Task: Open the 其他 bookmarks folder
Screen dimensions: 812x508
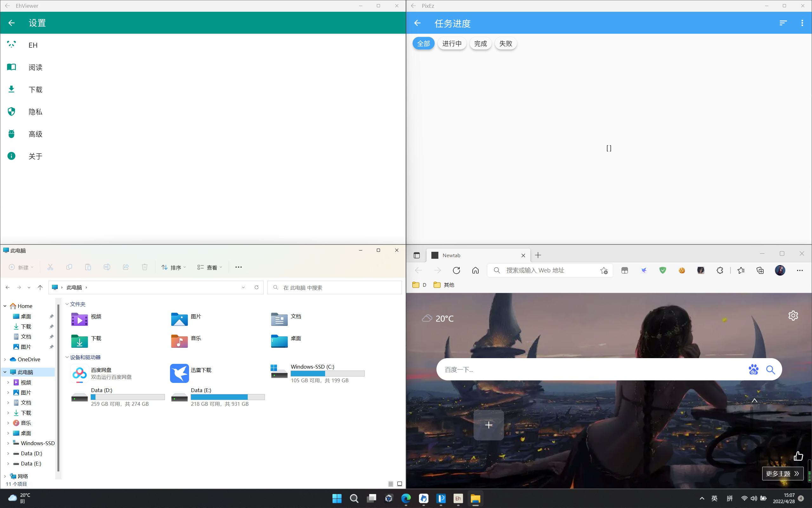Action: pyautogui.click(x=444, y=285)
